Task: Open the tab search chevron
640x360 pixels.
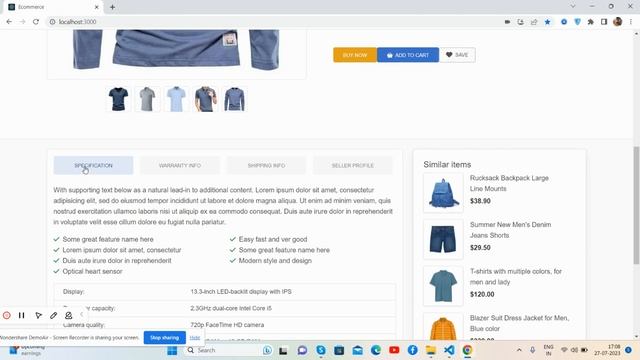Action: point(573,7)
